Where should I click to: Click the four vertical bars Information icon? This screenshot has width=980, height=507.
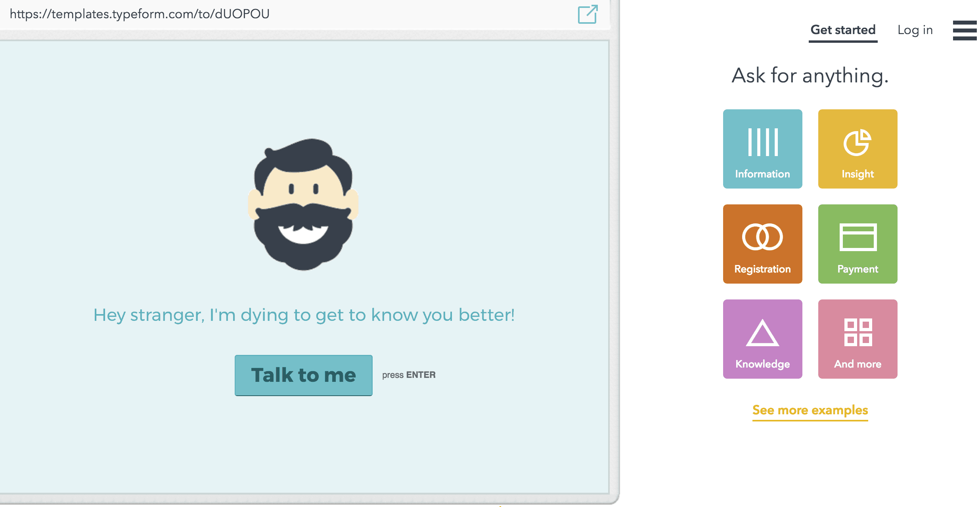[763, 142]
